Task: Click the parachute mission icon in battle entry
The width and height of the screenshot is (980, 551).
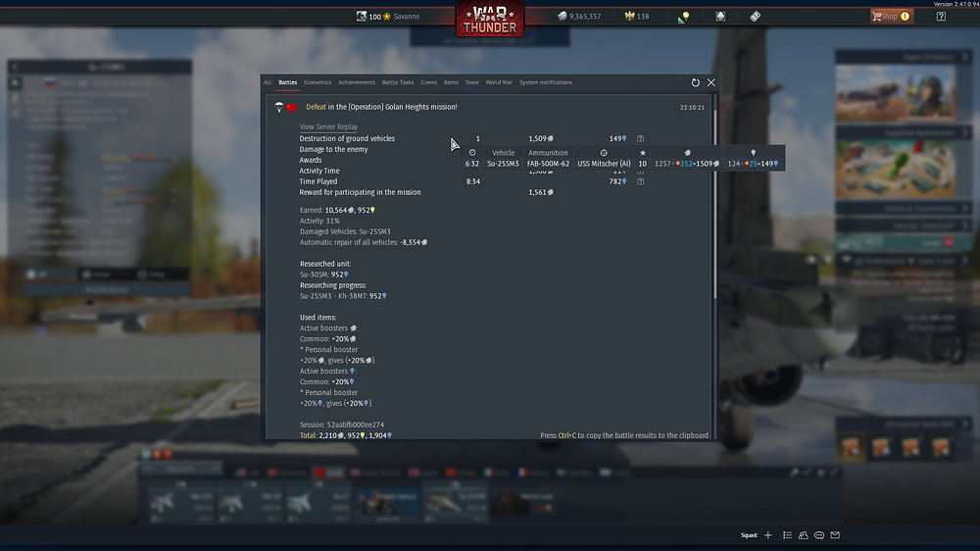Action: tap(279, 108)
